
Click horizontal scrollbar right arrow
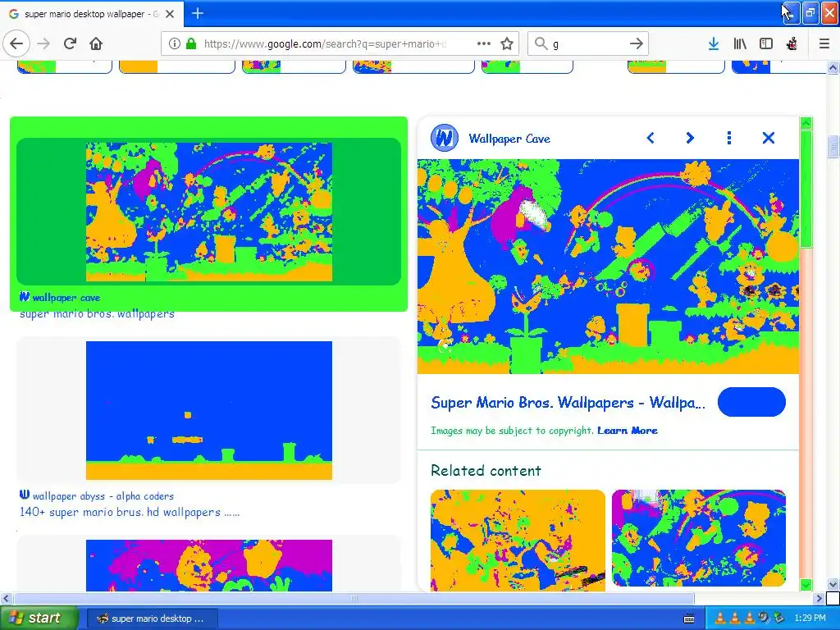tap(819, 598)
